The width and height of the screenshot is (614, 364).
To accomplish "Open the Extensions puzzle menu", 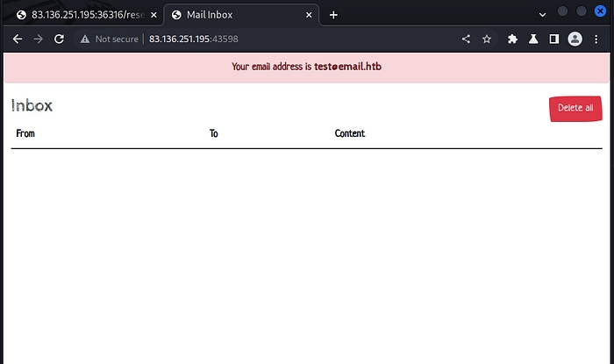I will pyautogui.click(x=513, y=39).
